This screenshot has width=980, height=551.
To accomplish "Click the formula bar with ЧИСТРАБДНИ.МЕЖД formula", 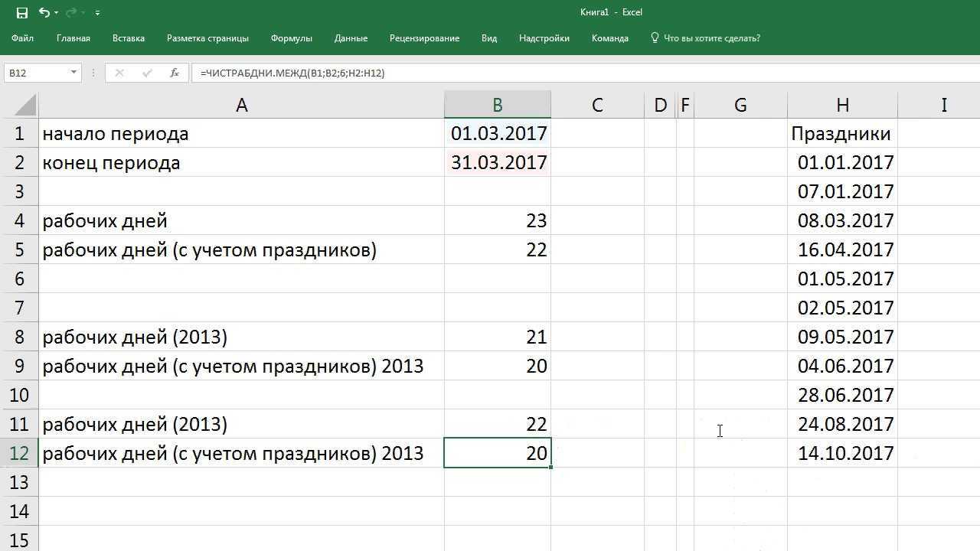I will point(585,73).
